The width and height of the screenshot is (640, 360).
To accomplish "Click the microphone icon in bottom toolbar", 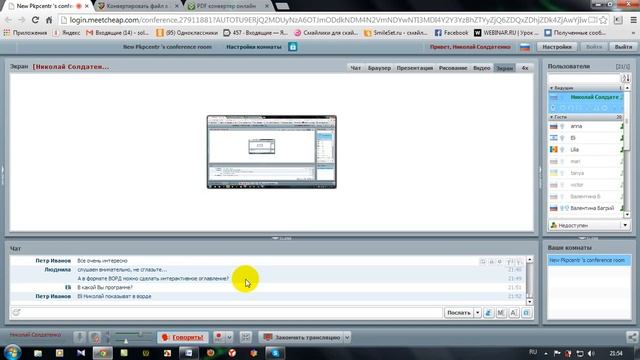I will (x=80, y=337).
